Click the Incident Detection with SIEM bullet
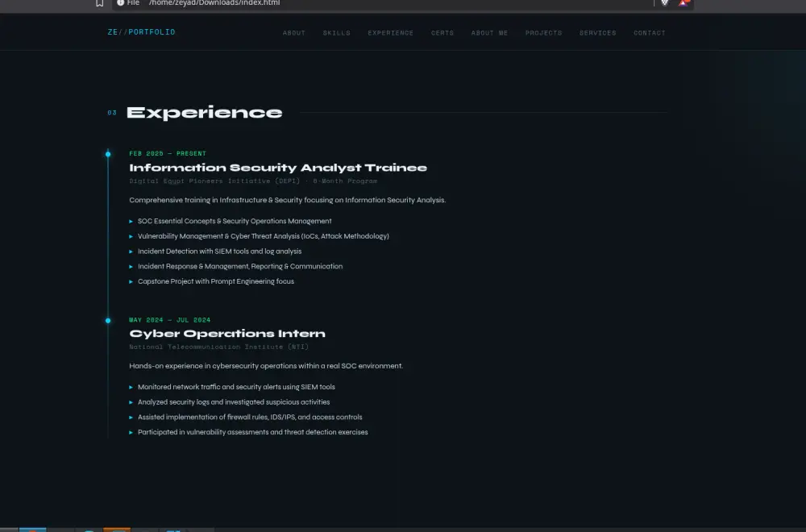The image size is (806, 532). coord(219,251)
